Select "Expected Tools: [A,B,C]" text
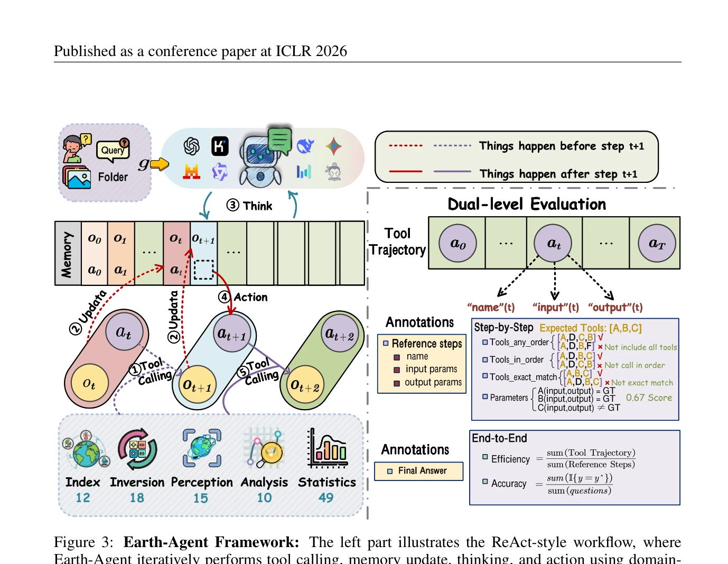 [591, 328]
